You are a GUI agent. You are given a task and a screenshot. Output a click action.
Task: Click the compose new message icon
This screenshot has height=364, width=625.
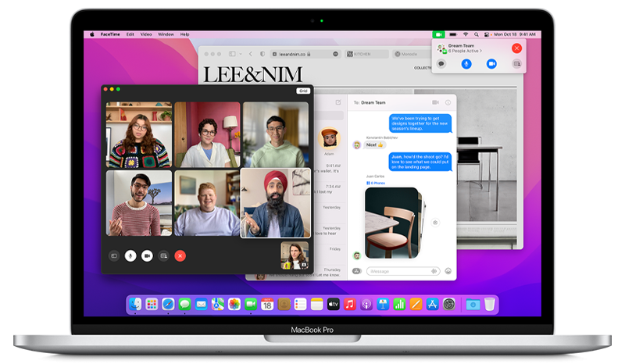point(338,102)
